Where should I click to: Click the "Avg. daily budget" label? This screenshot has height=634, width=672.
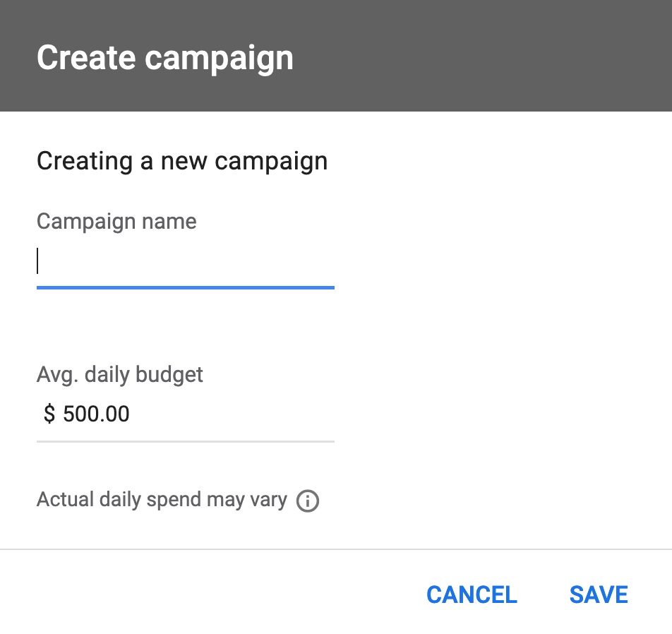pyautogui.click(x=119, y=374)
